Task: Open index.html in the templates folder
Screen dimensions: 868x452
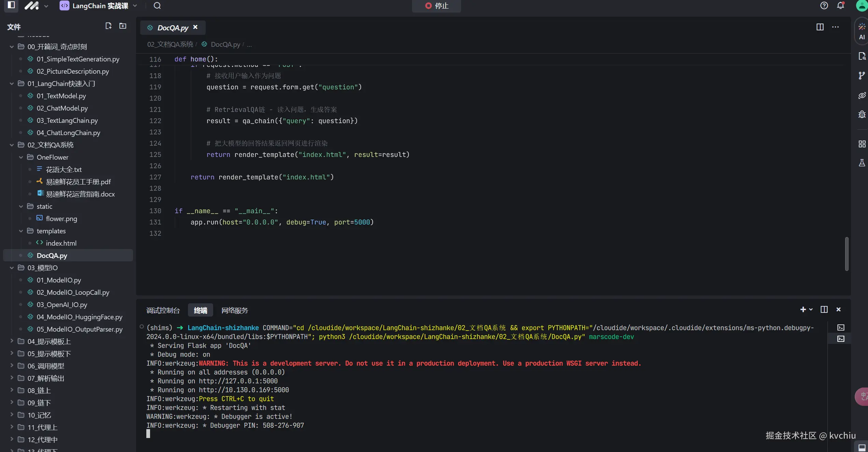Action: pos(61,243)
